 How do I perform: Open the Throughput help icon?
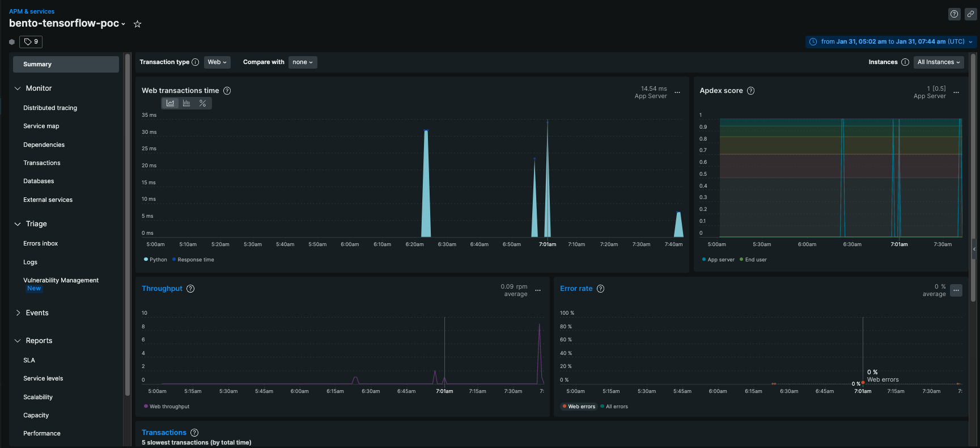190,289
